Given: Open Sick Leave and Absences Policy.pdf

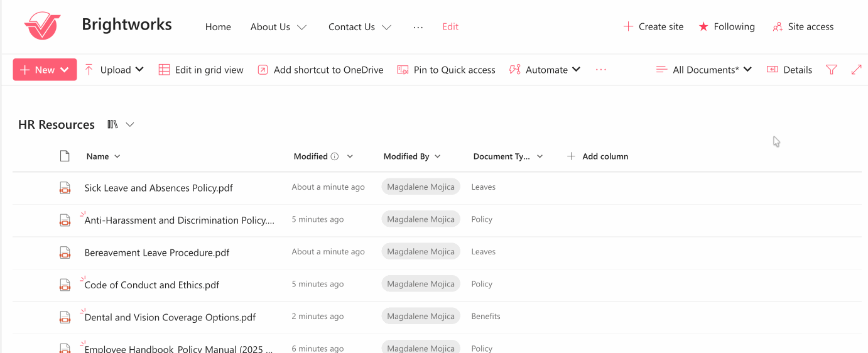Looking at the screenshot, I should 159,188.
